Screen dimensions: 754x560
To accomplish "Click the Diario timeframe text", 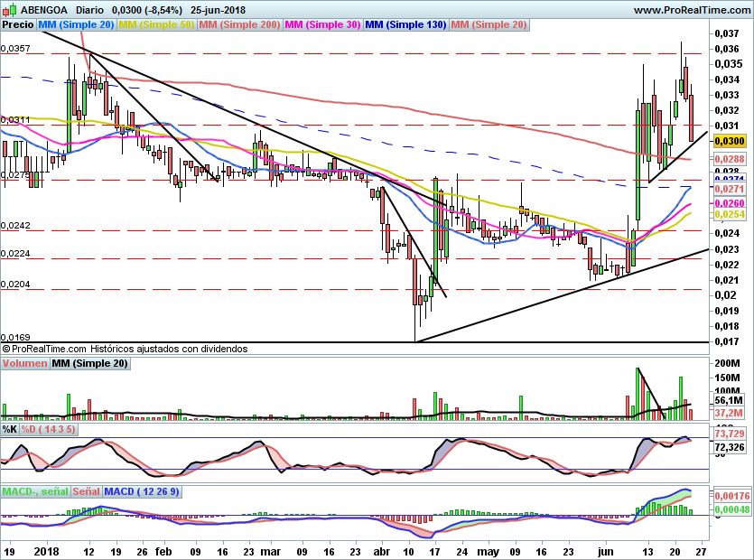I will (89, 10).
